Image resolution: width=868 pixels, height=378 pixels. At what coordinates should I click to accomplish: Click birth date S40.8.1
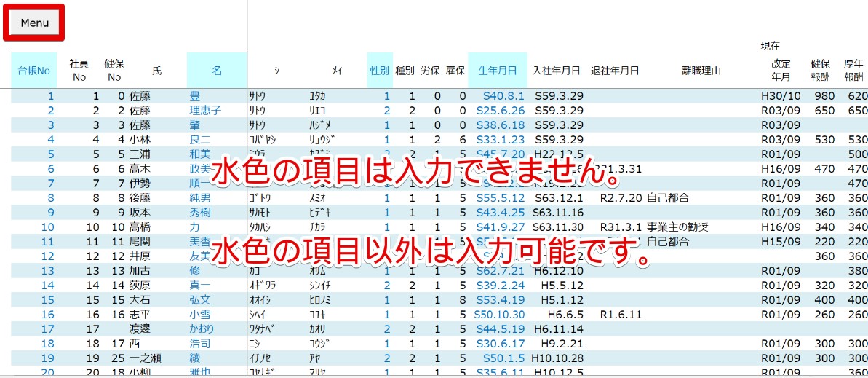point(503,96)
